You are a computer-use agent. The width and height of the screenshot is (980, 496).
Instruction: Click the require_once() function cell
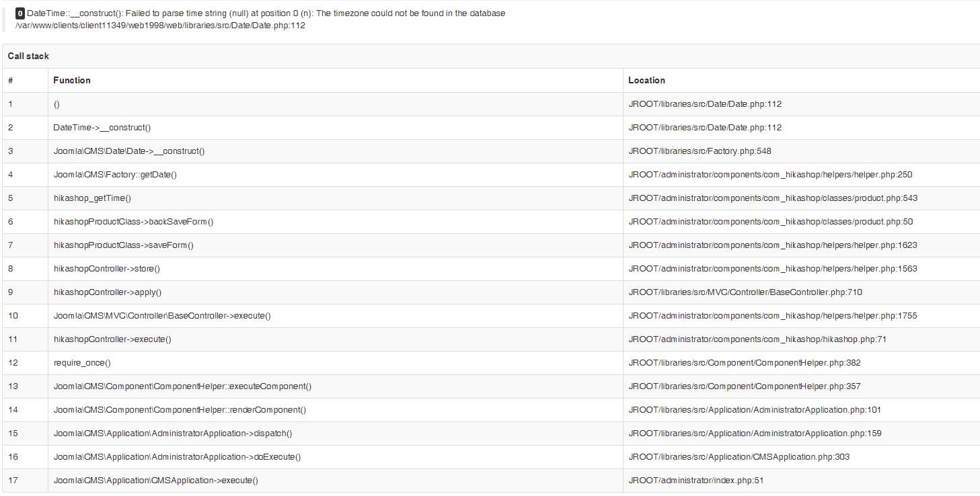click(82, 363)
